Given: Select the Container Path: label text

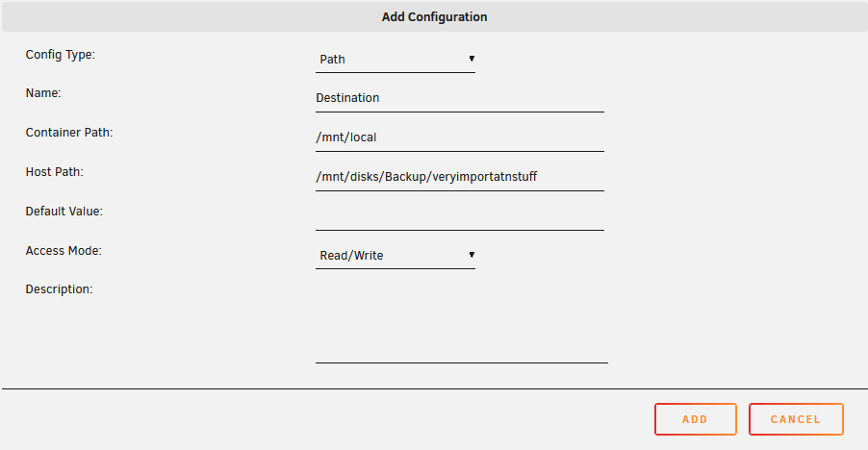Looking at the screenshot, I should tap(69, 133).
